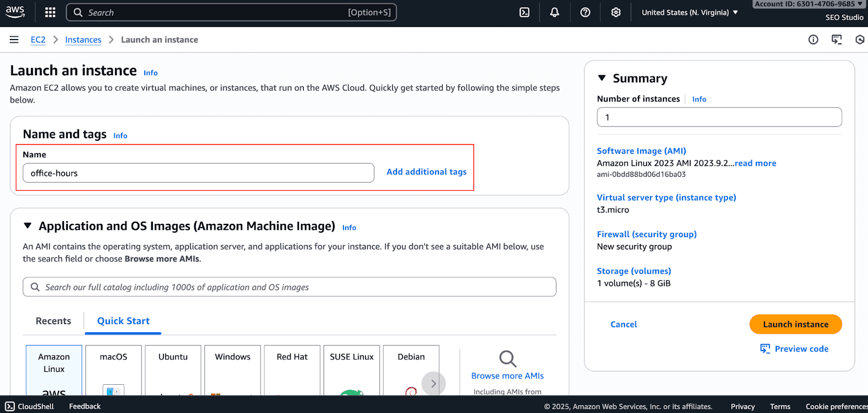Viewport: 868px width, 413px height.
Task: Open Info link beside Application and OS Images
Action: 349,228
